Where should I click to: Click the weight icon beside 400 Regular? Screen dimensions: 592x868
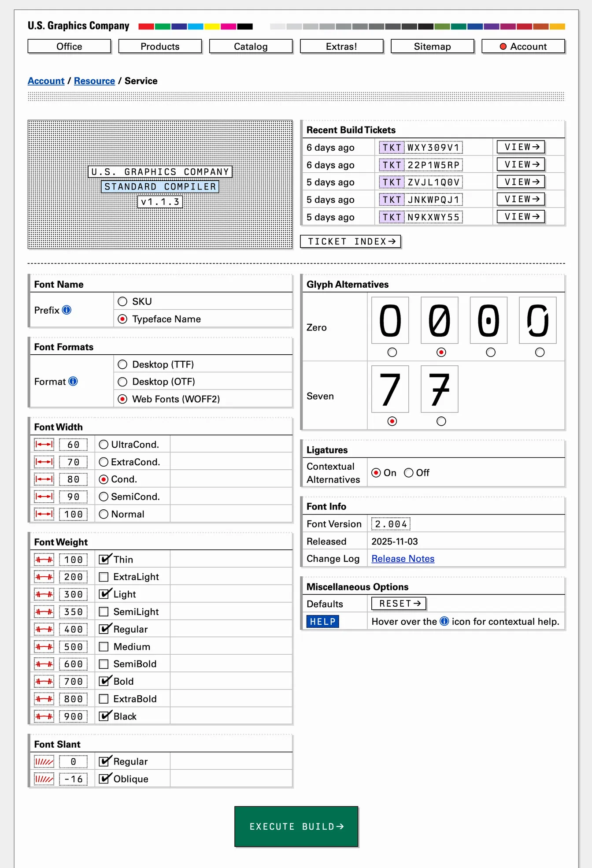point(44,629)
